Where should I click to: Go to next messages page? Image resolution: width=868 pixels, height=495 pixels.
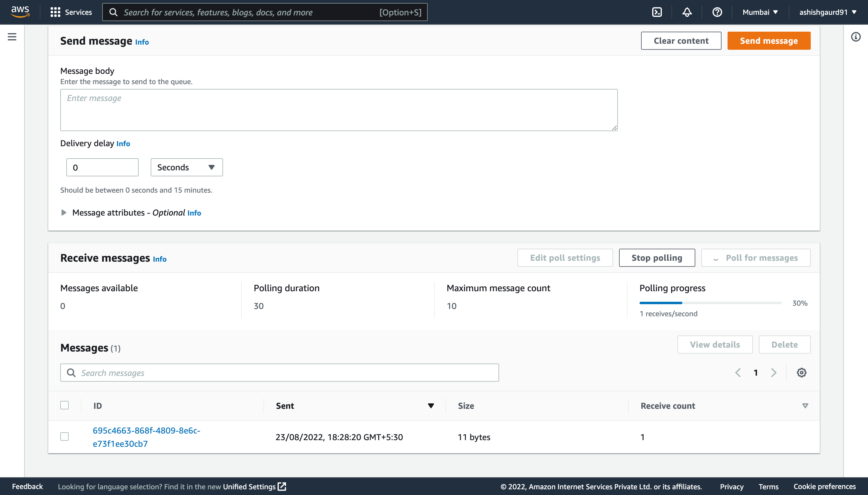pyautogui.click(x=774, y=373)
